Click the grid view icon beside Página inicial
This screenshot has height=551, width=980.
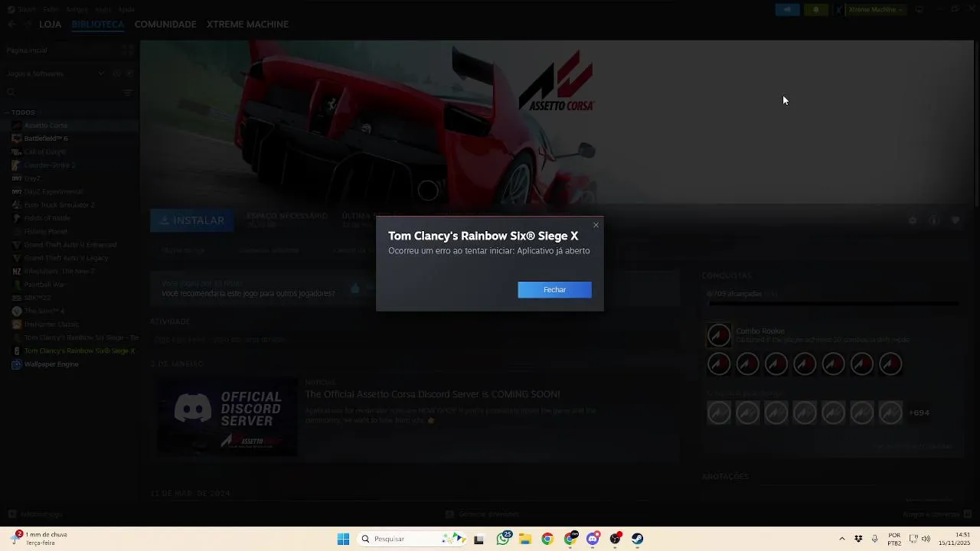pos(128,50)
